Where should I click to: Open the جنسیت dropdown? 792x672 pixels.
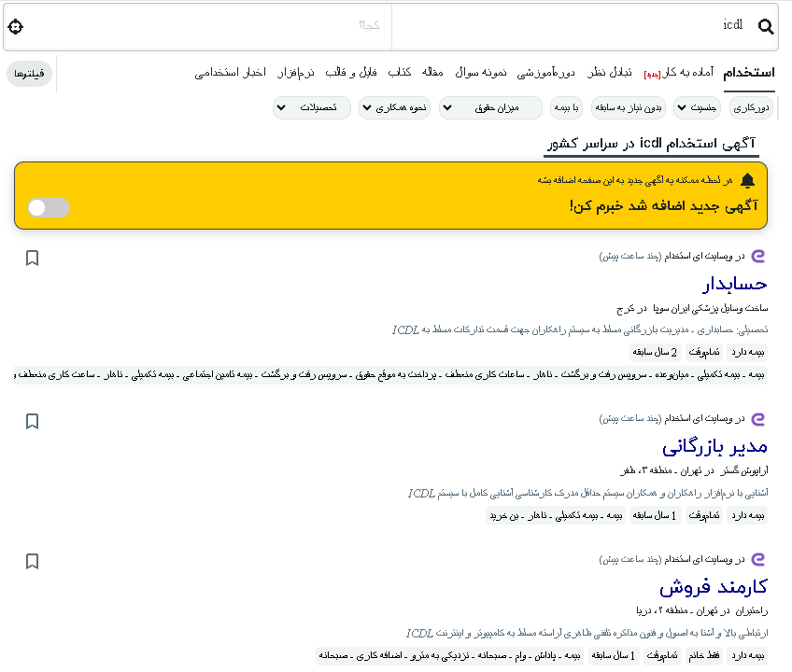point(697,108)
